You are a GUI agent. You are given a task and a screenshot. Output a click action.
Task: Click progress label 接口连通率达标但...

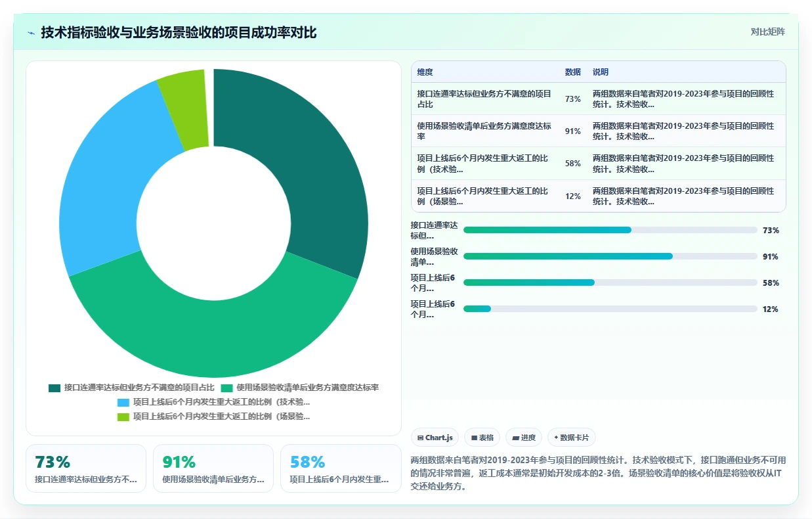pos(434,230)
